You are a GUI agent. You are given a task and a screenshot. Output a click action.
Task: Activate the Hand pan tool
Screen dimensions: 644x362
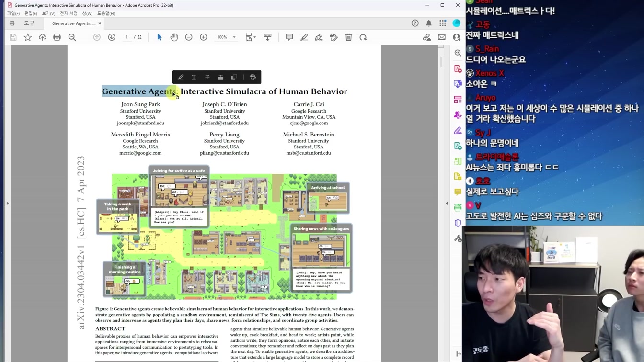[x=174, y=37]
